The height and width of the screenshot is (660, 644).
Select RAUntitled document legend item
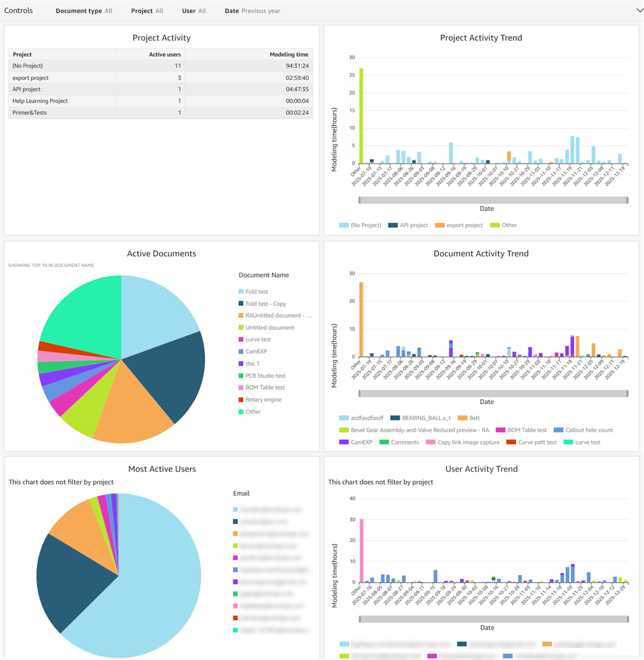275,316
